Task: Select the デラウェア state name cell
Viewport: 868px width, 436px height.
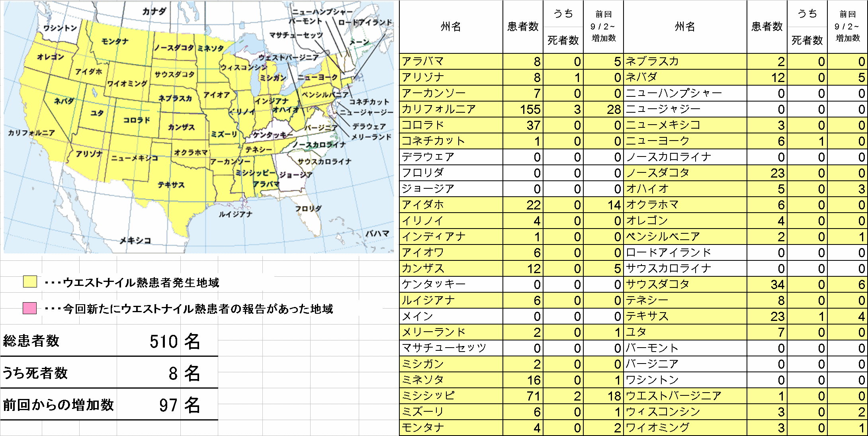Action: (451, 157)
